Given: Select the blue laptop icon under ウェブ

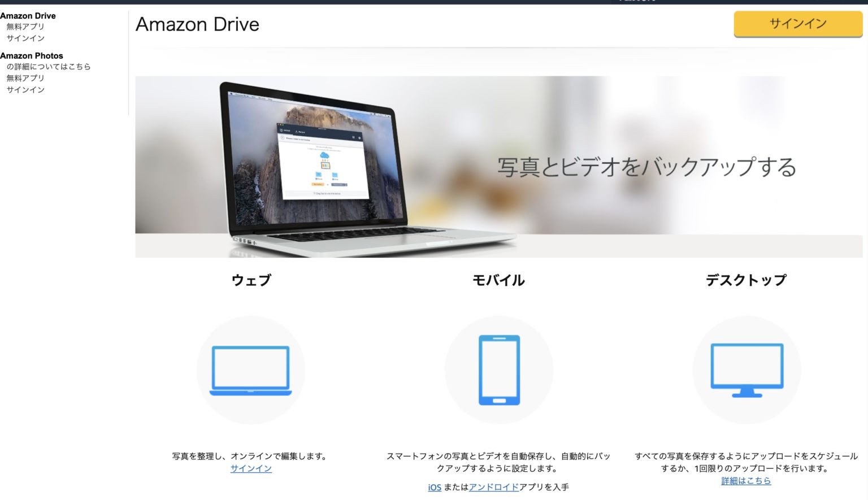Looking at the screenshot, I should (250, 370).
